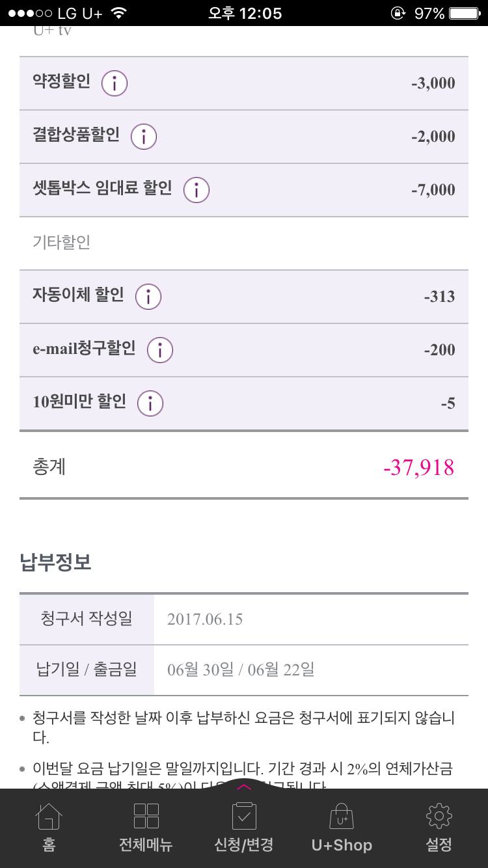
Task: Tap the 청구서 작성일 date 2017.06.15
Action: [x=205, y=619]
